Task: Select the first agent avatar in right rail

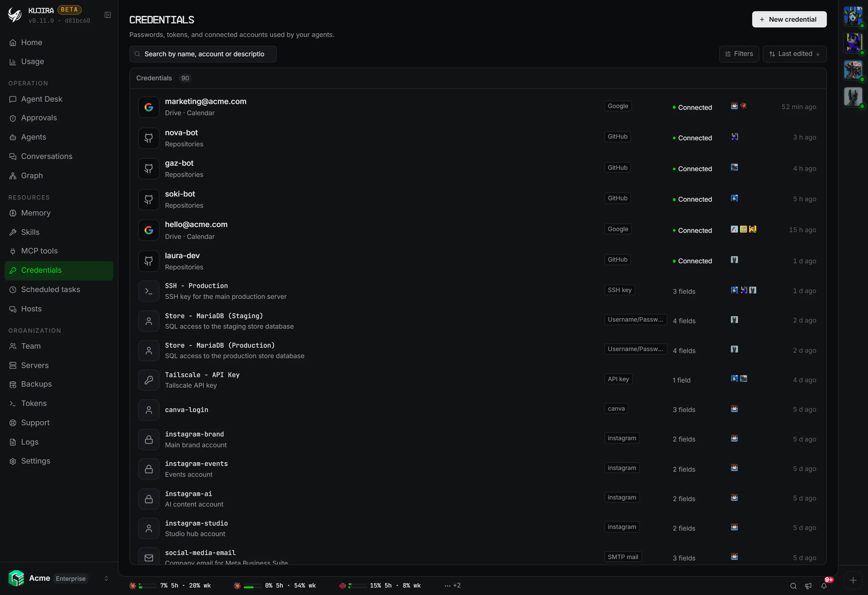Action: 853,16
